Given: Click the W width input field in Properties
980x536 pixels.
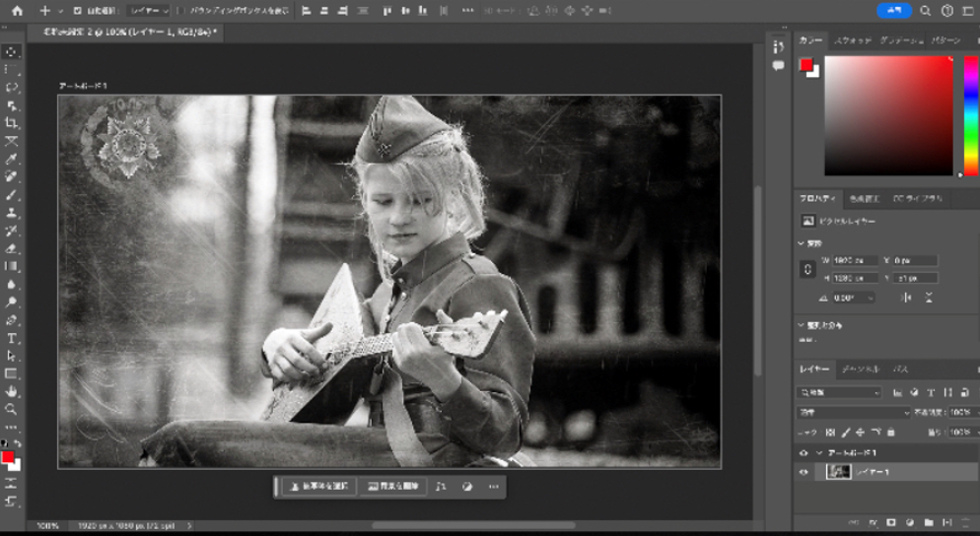Looking at the screenshot, I should (856, 260).
